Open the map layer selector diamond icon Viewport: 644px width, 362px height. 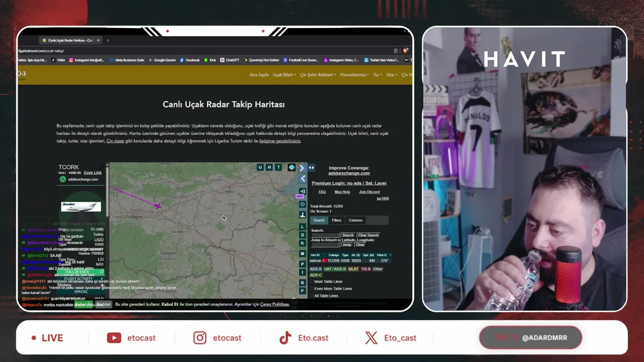point(291,167)
